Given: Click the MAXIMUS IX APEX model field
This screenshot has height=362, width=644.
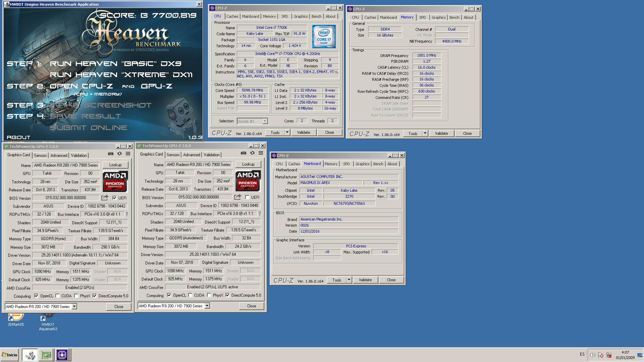Looking at the screenshot, I should [x=331, y=183].
